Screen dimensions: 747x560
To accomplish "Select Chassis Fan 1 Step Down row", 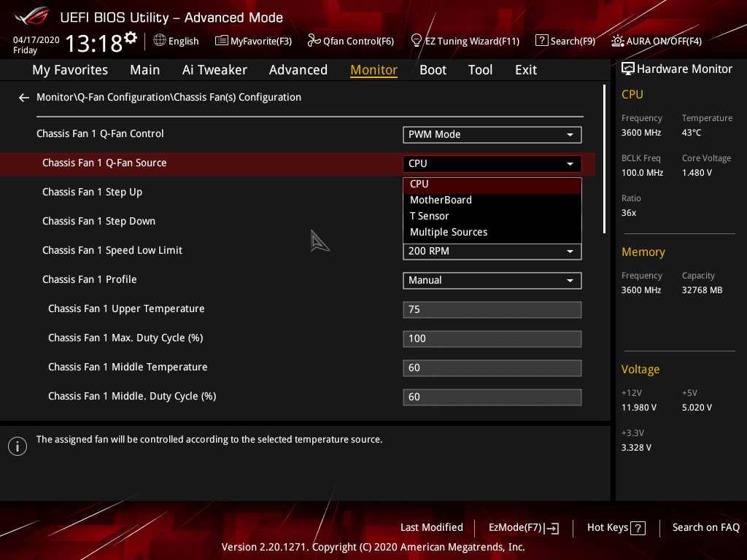I will (98, 222).
